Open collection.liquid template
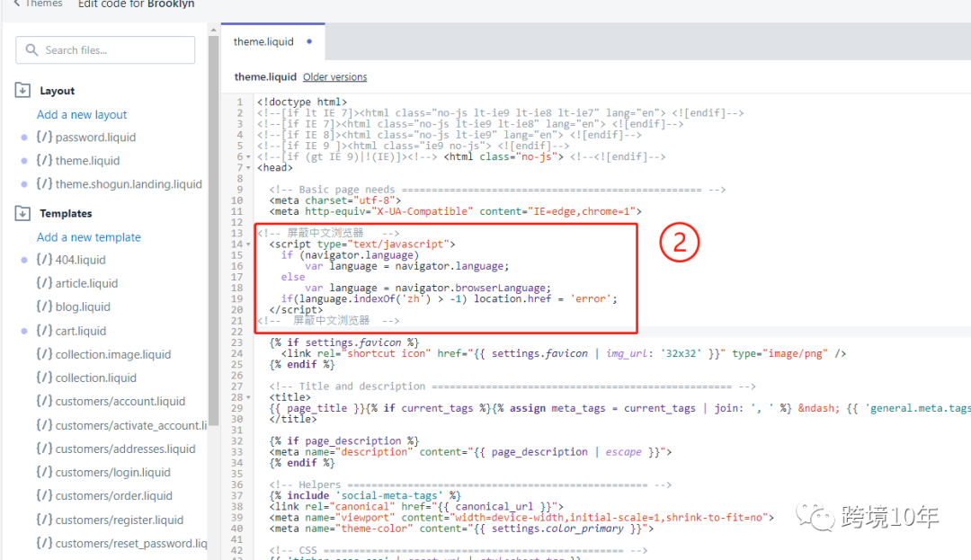 coord(96,378)
